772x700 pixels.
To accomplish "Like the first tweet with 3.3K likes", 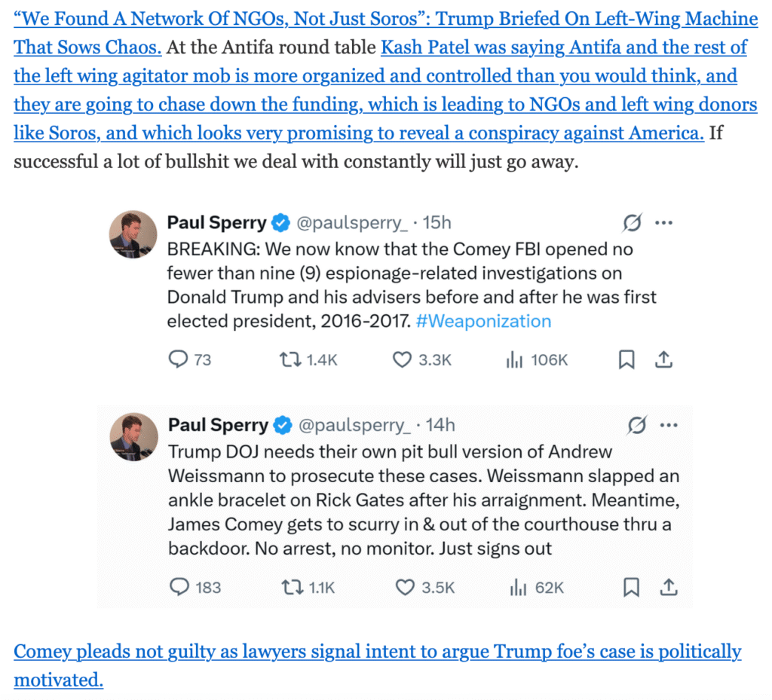I will pos(403,360).
